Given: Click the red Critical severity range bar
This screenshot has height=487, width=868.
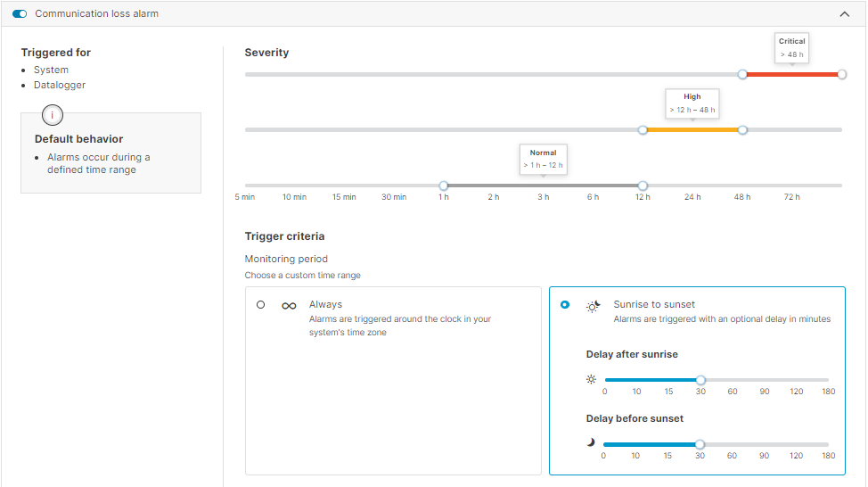Looking at the screenshot, I should pyautogui.click(x=792, y=74).
